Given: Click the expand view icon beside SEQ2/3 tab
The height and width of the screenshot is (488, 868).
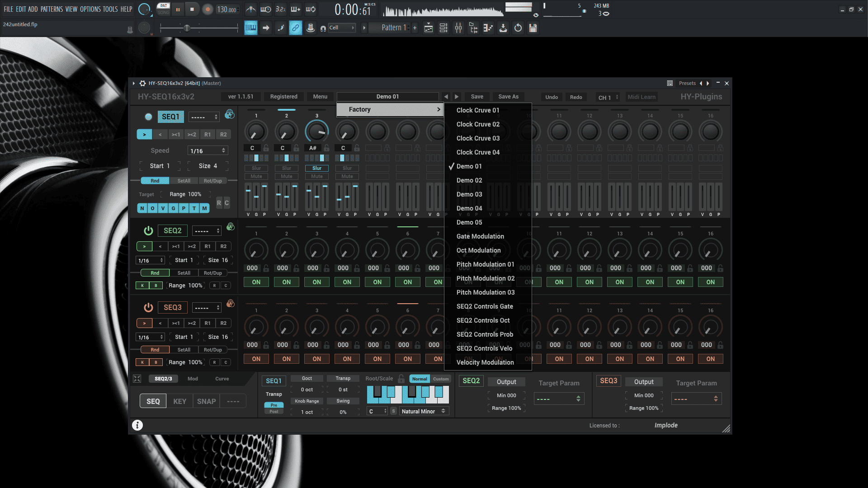Looking at the screenshot, I should point(137,379).
